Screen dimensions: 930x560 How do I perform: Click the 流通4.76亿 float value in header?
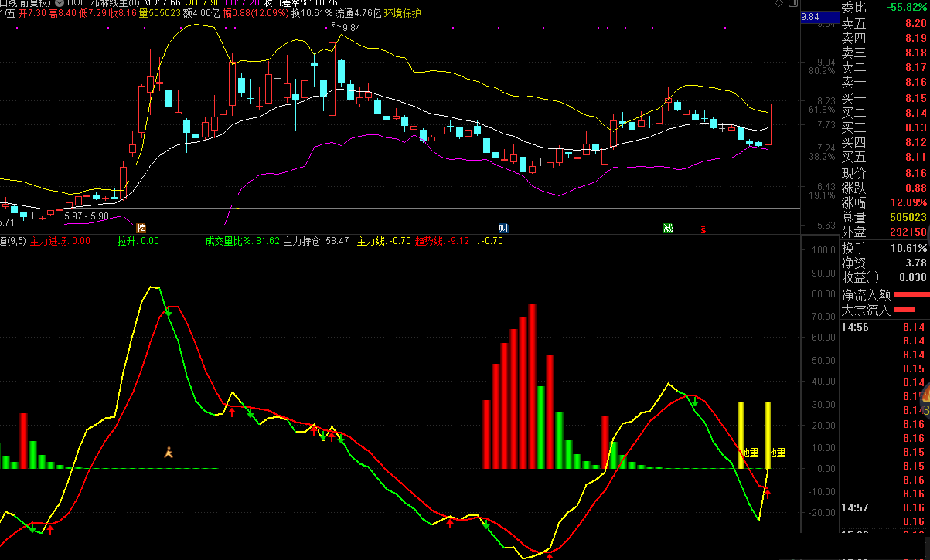pos(359,13)
